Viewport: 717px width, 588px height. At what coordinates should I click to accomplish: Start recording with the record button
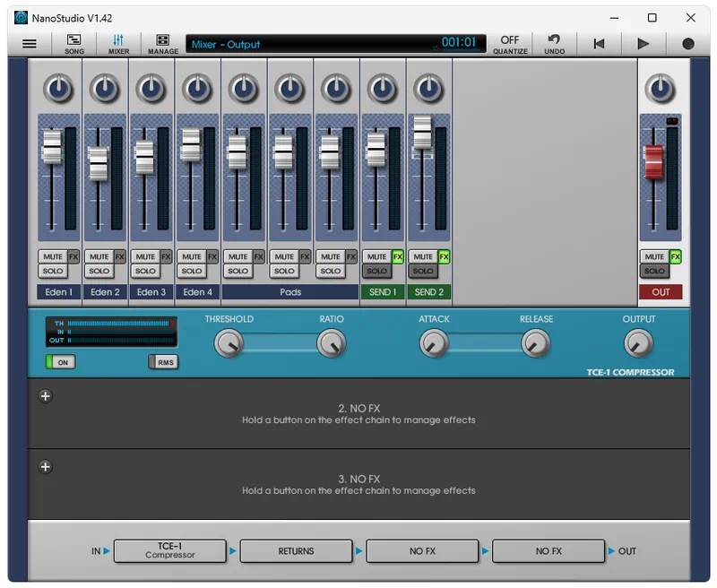tap(687, 44)
